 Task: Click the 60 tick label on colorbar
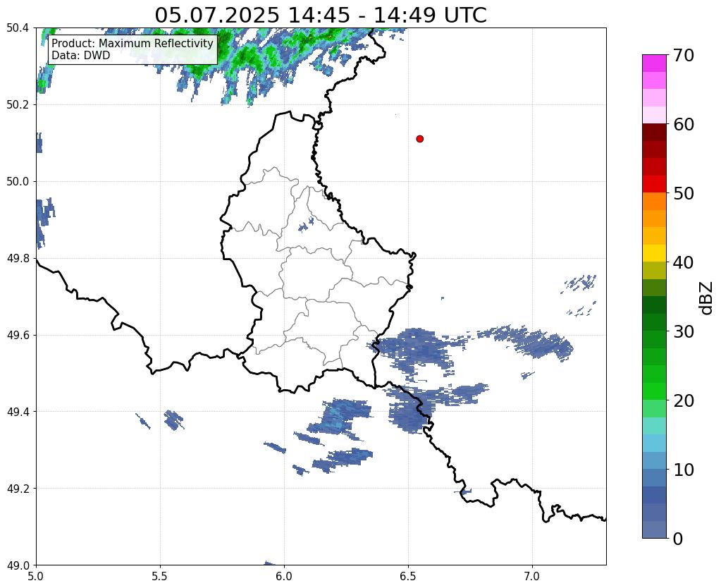[684, 124]
